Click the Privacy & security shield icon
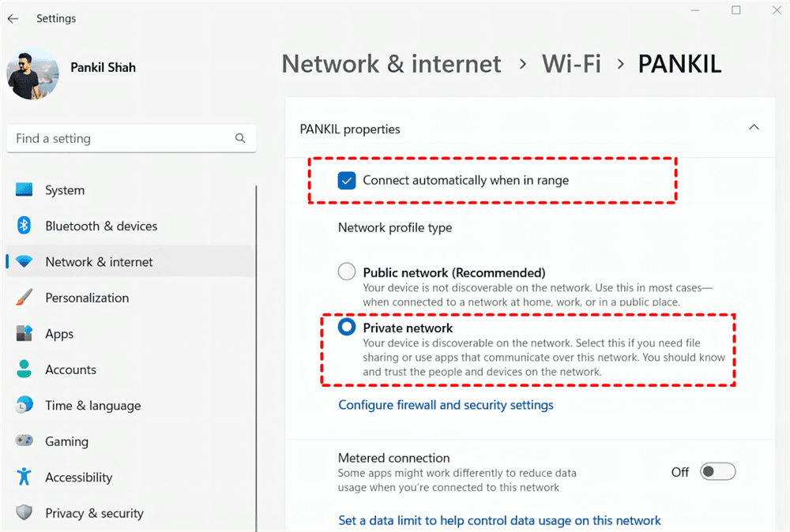This screenshot has height=532, width=790. tap(24, 513)
